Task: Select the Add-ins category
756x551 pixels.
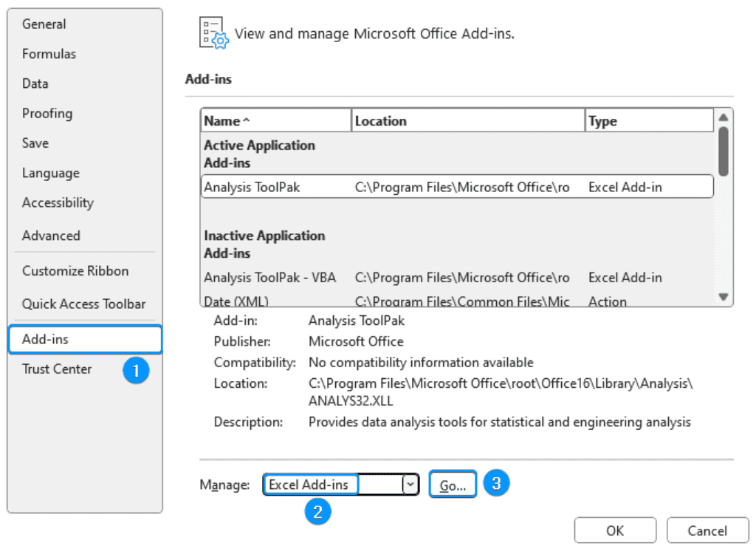Action: click(85, 339)
